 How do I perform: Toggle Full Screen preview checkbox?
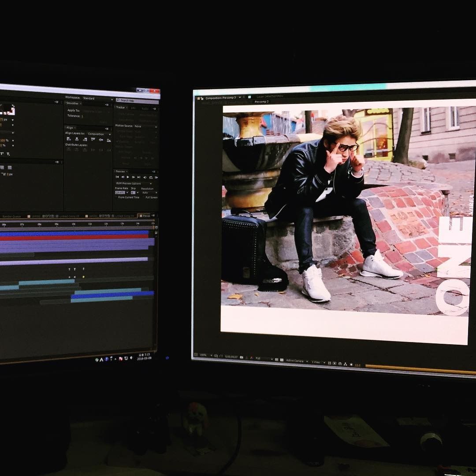[150, 197]
